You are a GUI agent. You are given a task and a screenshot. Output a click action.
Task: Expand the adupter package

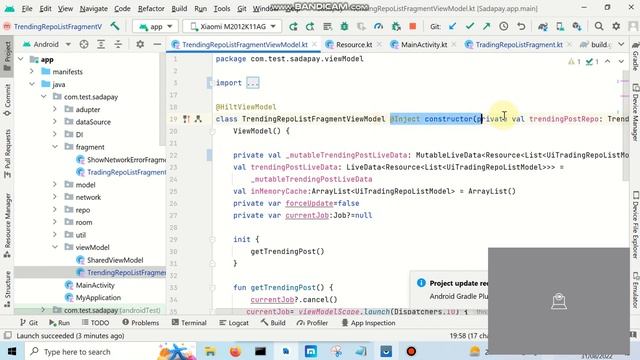55,109
